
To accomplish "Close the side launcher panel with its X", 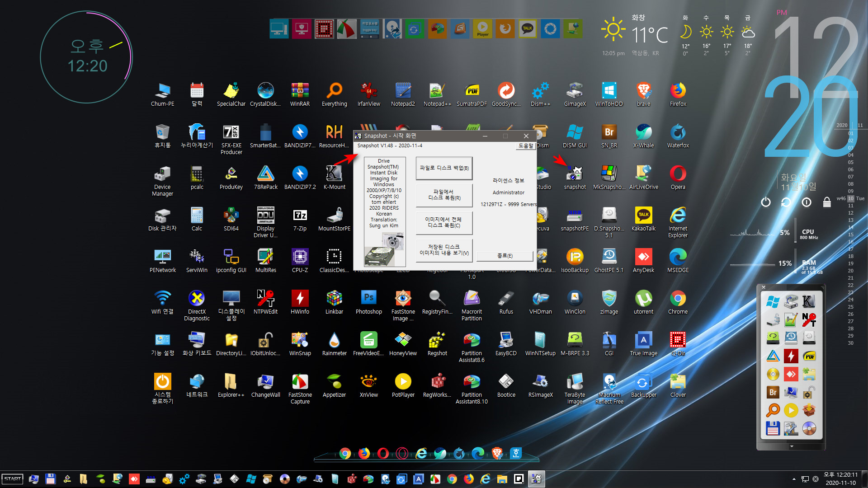I will click(x=764, y=287).
